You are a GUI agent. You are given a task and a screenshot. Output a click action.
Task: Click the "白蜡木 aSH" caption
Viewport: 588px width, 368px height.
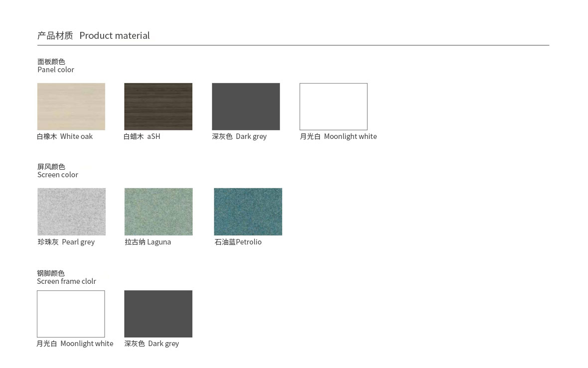tap(142, 136)
